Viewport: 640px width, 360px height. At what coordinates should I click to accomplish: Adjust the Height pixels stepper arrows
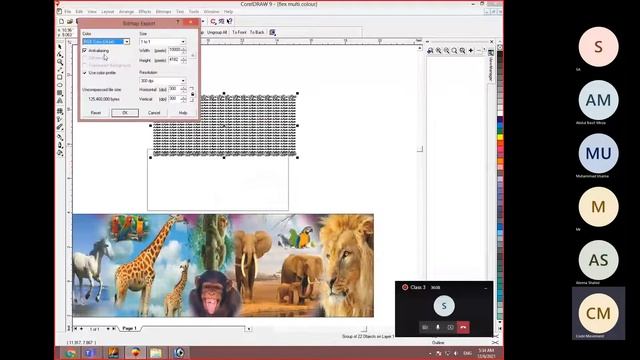pyautogui.click(x=184, y=60)
